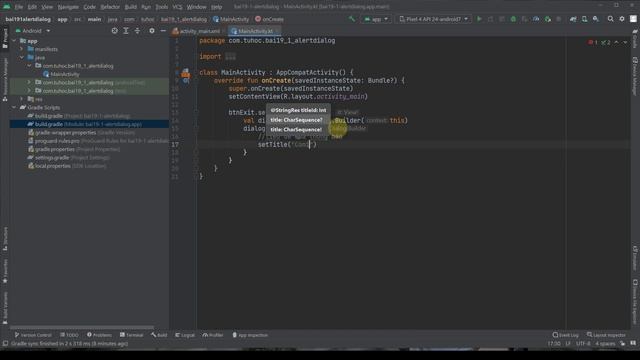Go to next highlighted error arrow

pyautogui.click(x=625, y=42)
